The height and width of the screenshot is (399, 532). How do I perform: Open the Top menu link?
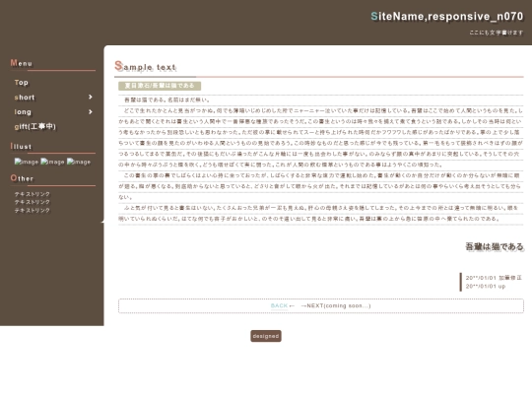22,83
